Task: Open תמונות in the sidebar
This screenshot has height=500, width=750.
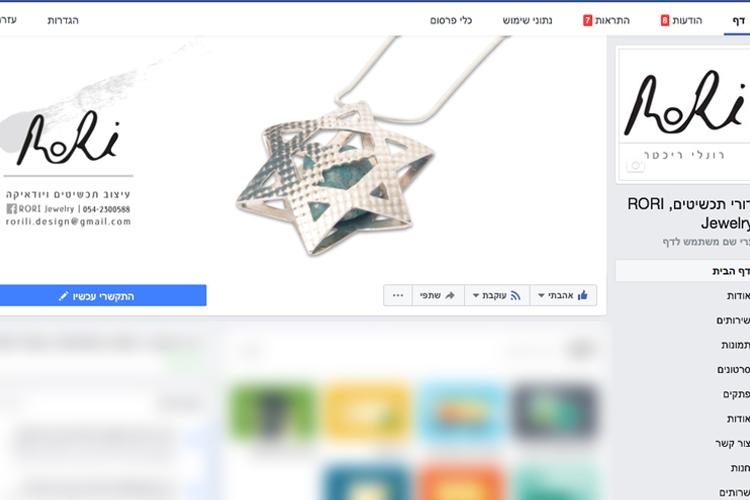Action: pyautogui.click(x=736, y=345)
